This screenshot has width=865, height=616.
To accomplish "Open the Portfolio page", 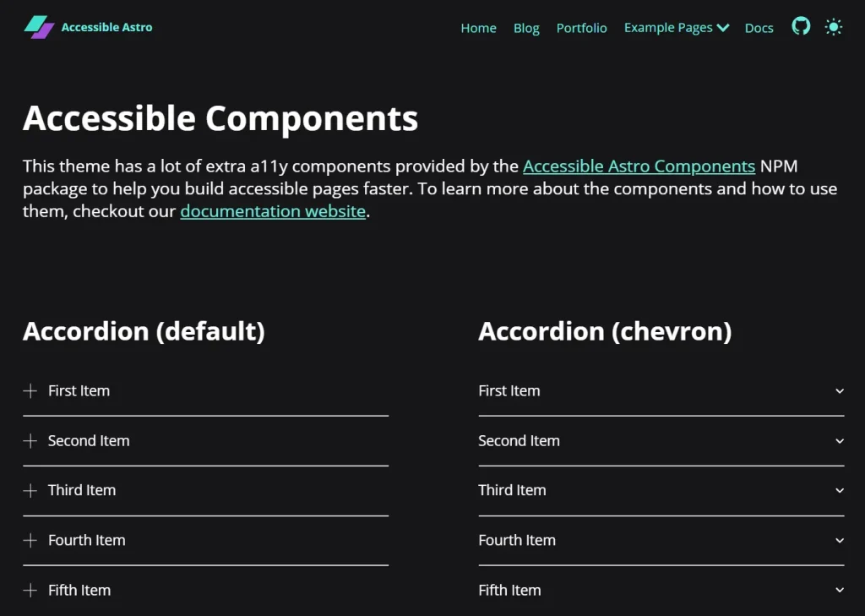I will pyautogui.click(x=581, y=28).
